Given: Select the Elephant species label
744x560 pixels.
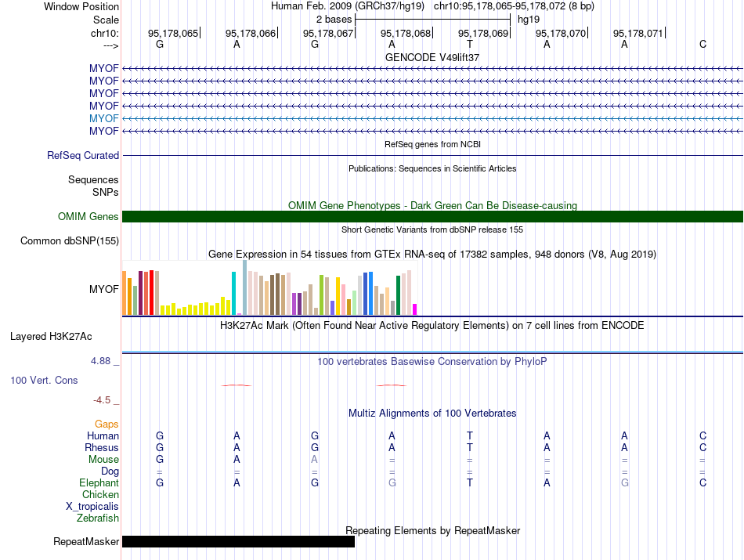Looking at the screenshot, I should point(99,482).
